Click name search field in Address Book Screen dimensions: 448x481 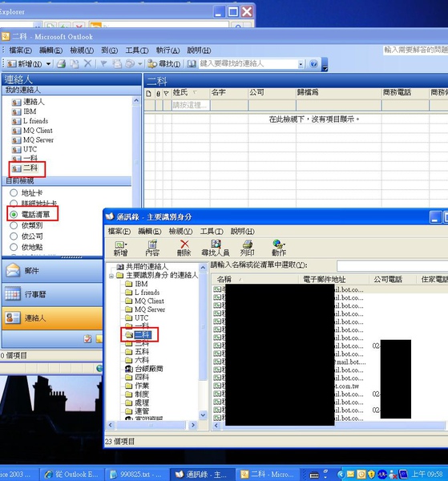[392, 265]
